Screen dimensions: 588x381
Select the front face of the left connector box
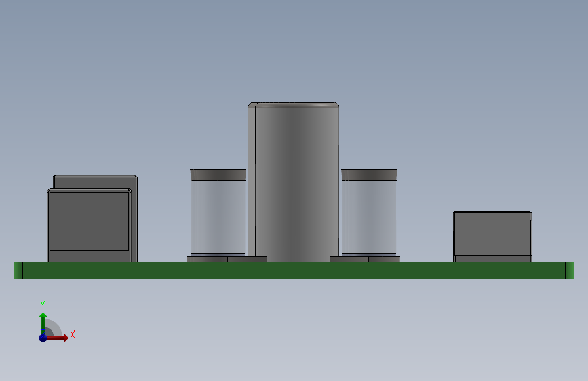pyautogui.click(x=90, y=221)
